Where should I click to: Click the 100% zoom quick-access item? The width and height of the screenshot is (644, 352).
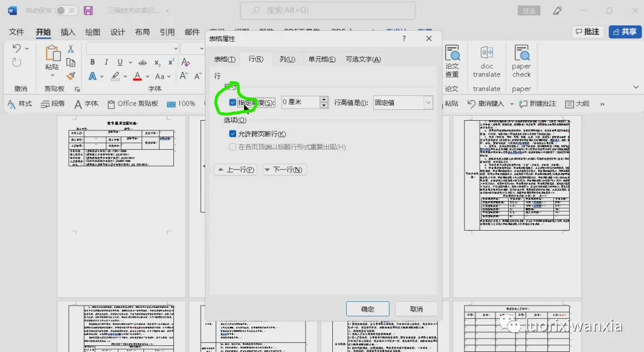click(181, 104)
